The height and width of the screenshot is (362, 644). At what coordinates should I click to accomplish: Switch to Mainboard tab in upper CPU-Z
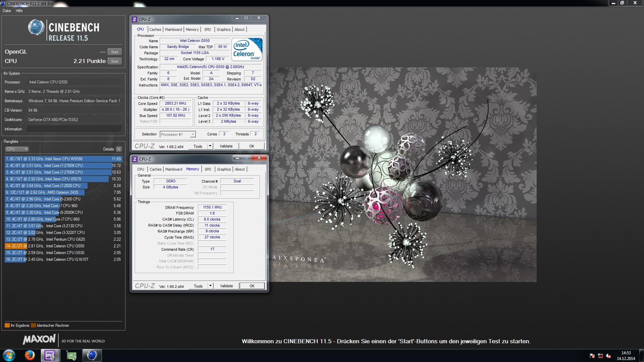click(x=173, y=29)
